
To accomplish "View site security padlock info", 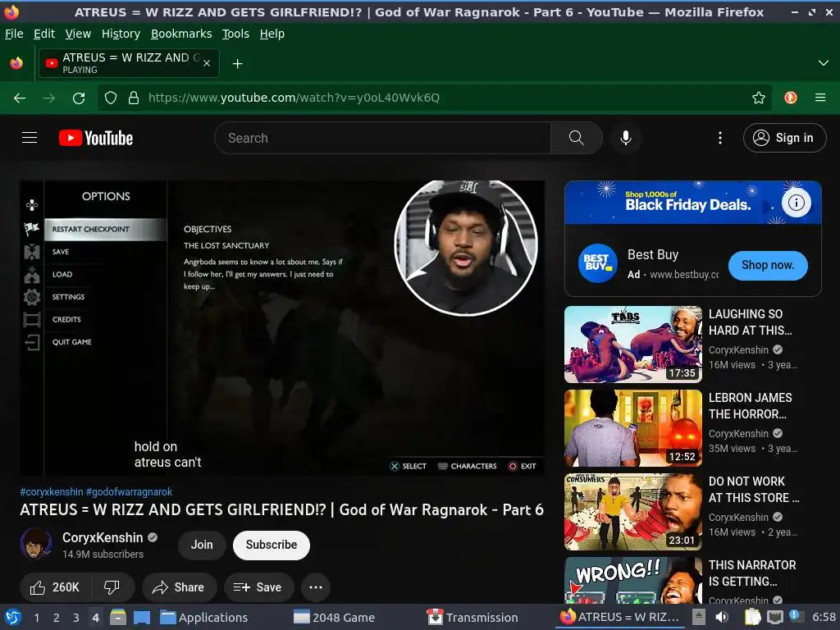I will pyautogui.click(x=134, y=98).
